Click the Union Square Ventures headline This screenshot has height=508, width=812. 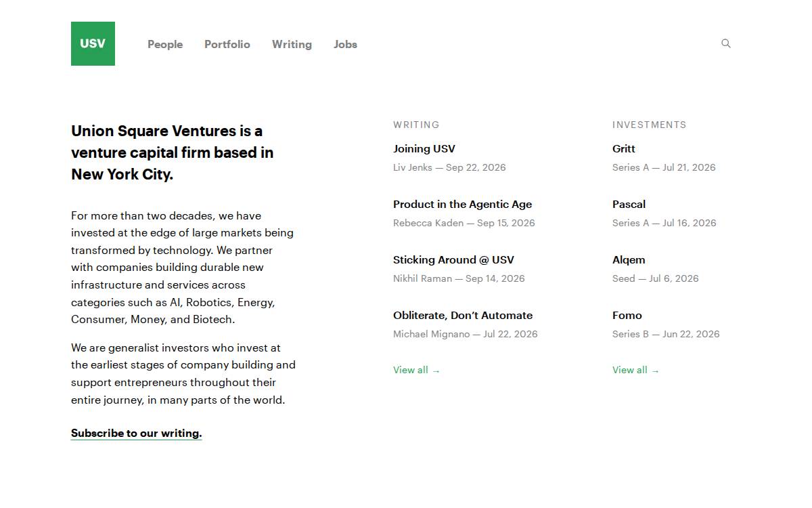click(x=173, y=152)
